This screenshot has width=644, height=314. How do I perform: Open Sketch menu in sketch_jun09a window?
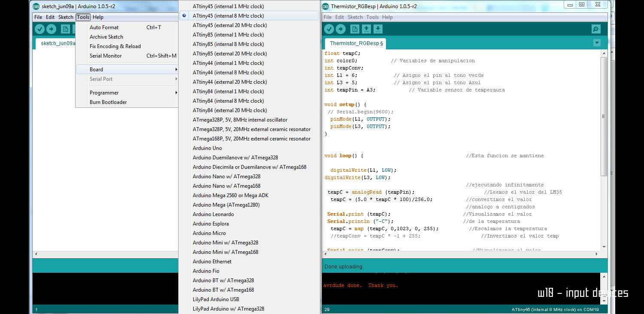coord(66,17)
